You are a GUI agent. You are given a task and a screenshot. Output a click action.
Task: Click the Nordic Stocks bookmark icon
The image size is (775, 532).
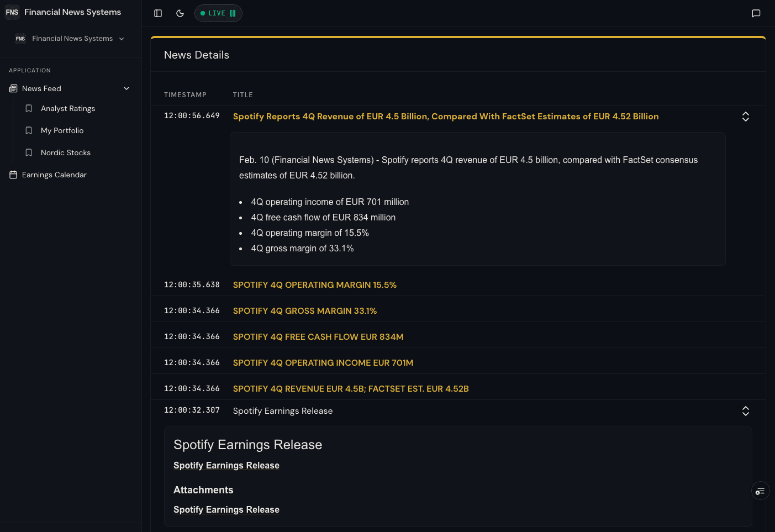coord(29,152)
